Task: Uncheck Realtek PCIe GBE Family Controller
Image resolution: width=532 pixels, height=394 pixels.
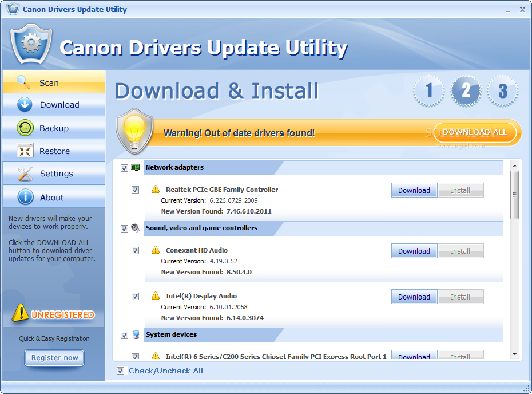Action: [135, 190]
